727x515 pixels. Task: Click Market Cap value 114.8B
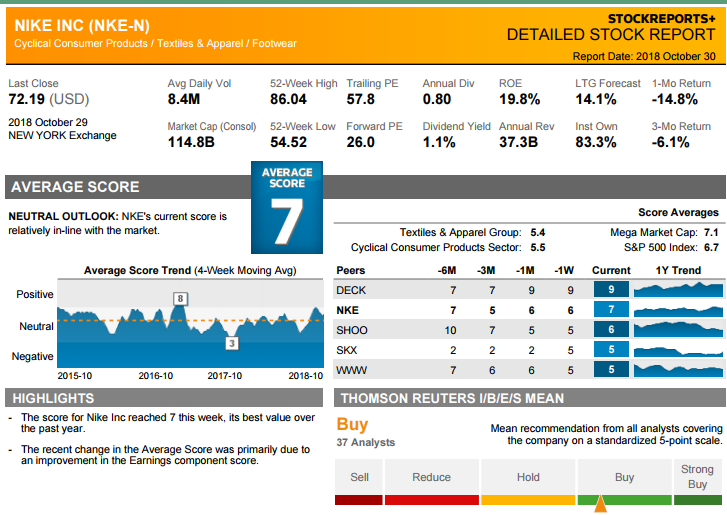tap(191, 142)
